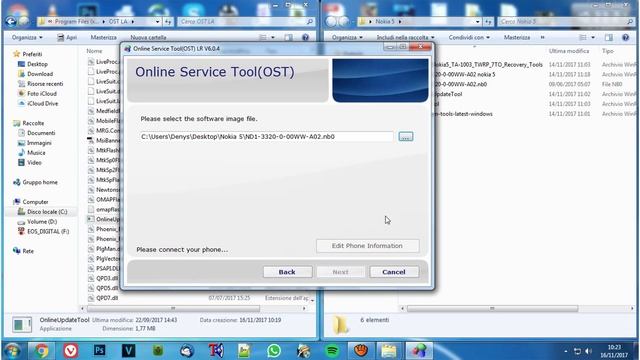The image size is (640, 360).
Task: Click Masterizza in Nokia 5 window toolbar
Action: pos(517,37)
